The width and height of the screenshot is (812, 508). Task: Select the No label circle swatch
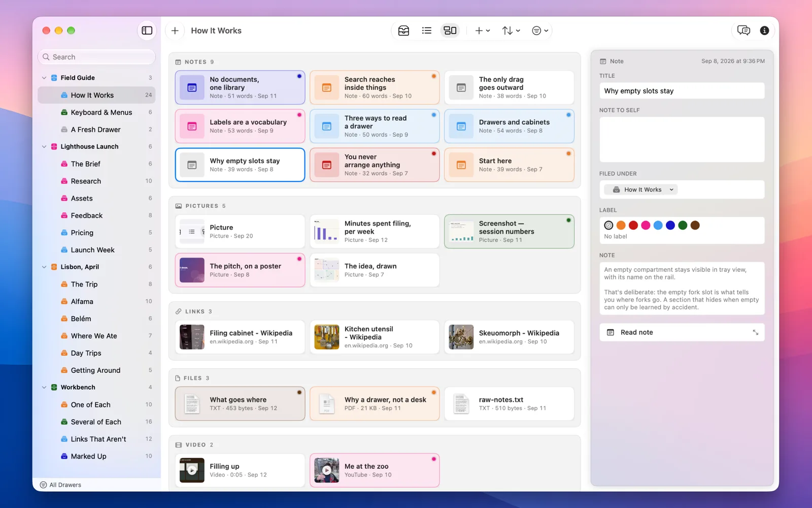(608, 225)
